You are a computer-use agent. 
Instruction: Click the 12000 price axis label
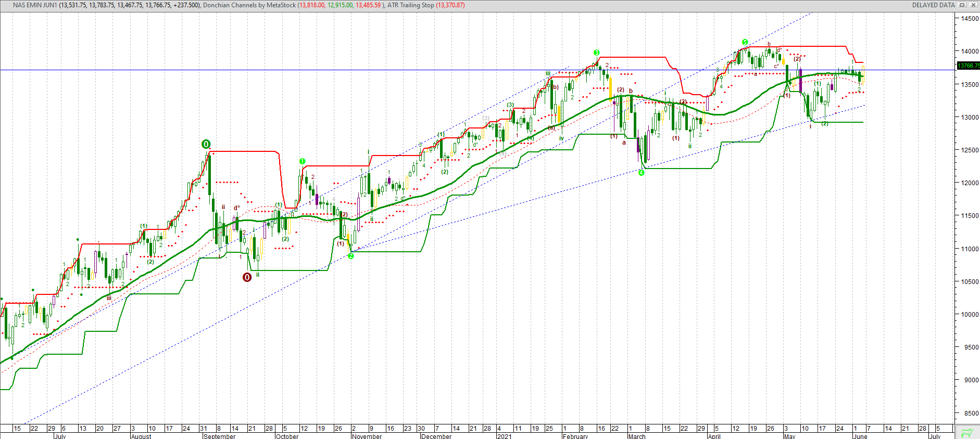[x=970, y=183]
